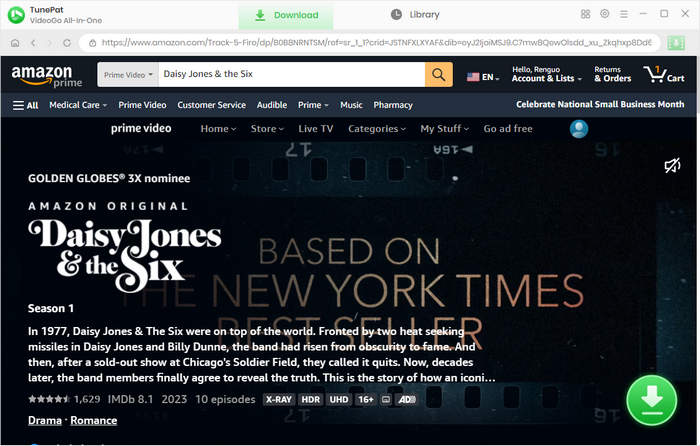The height and width of the screenshot is (446, 700).
Task: Expand the Prime nav dropdown
Action: [x=313, y=105]
